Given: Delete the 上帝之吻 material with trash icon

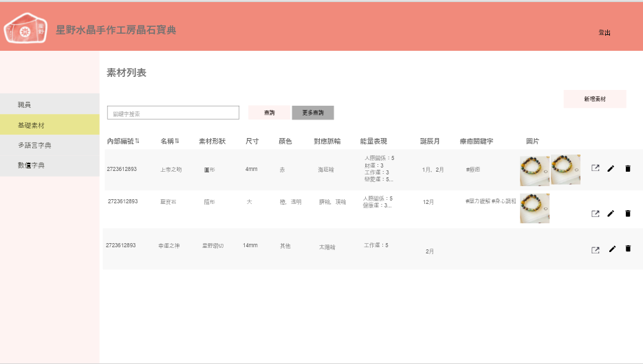Looking at the screenshot, I should point(627,168).
